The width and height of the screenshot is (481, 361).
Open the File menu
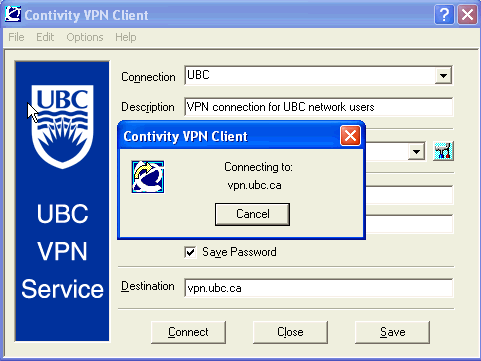[x=16, y=37]
